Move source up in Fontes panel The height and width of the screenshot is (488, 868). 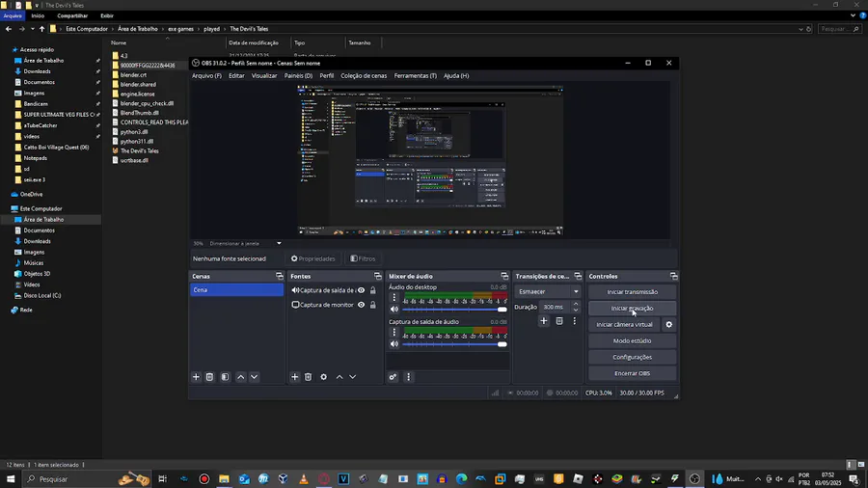pyautogui.click(x=339, y=377)
